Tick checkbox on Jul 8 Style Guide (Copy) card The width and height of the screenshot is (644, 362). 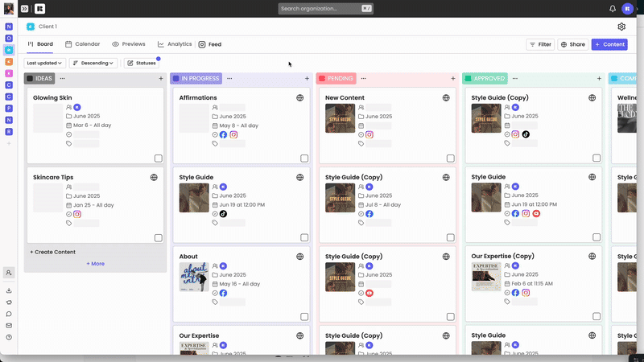click(x=451, y=237)
